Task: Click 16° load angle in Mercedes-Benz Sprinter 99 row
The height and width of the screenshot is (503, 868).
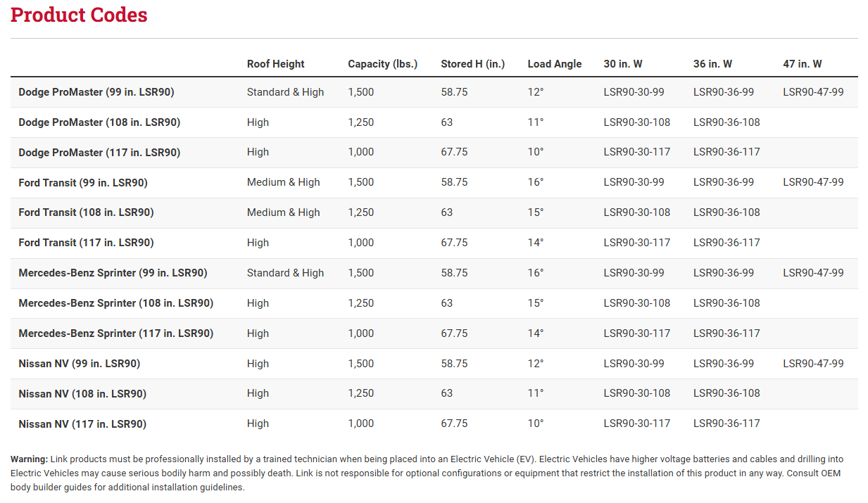Action: tap(536, 273)
